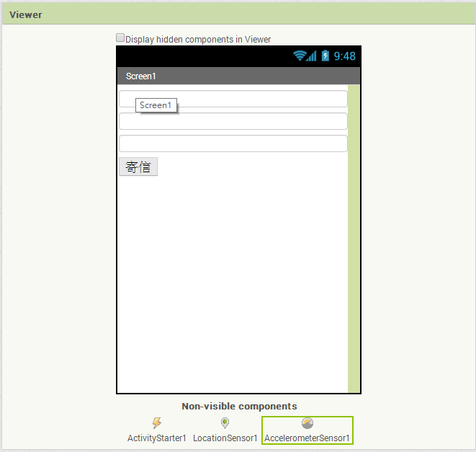The image size is (476, 452).
Task: Click the ActivityStarter1 label
Action: pyautogui.click(x=157, y=438)
